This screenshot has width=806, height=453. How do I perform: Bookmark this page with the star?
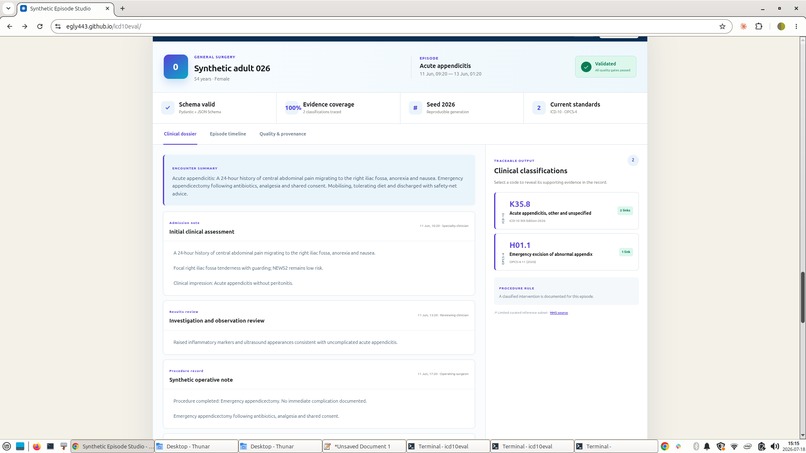point(722,26)
